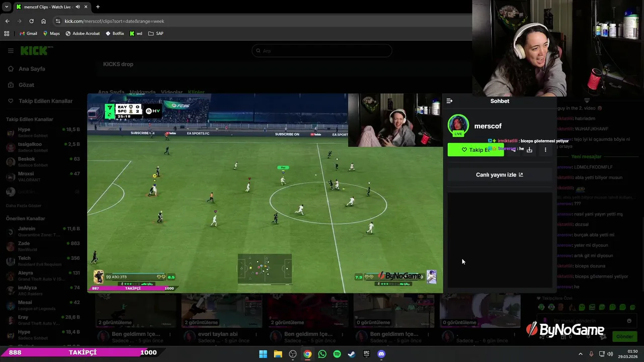Reload the page with the refresh icon
644x362 pixels.
click(x=31, y=21)
